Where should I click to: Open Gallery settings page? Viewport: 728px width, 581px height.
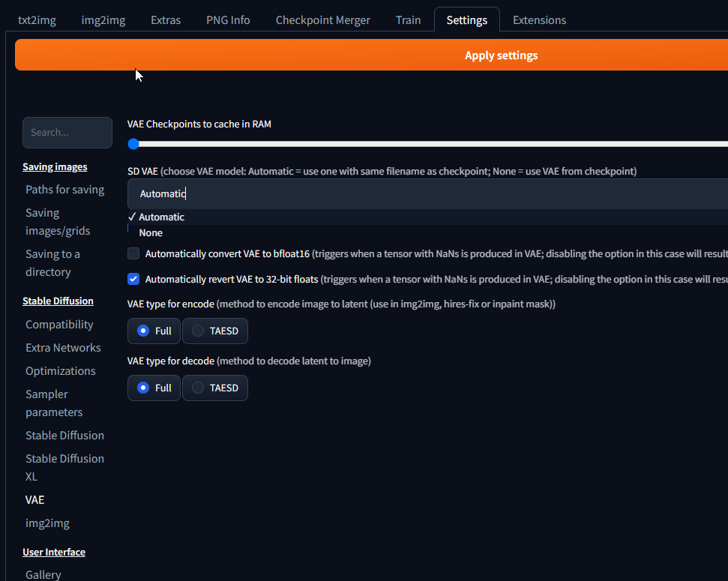[43, 574]
